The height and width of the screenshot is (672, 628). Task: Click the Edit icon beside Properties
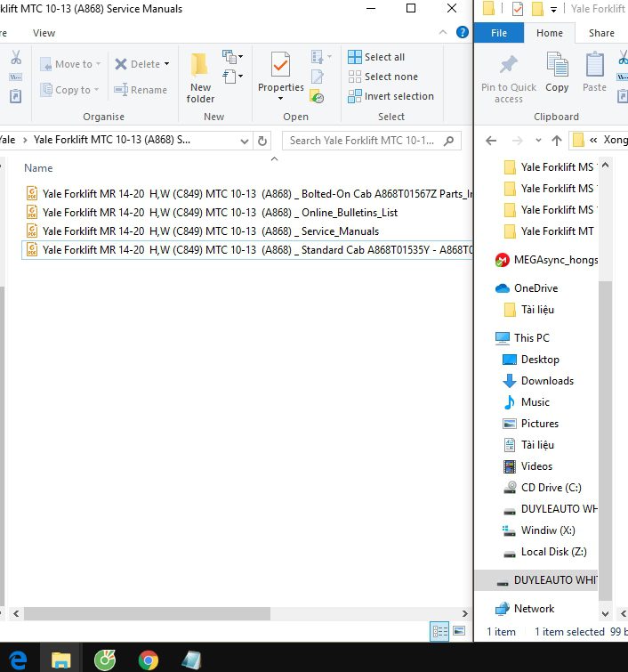[x=318, y=77]
